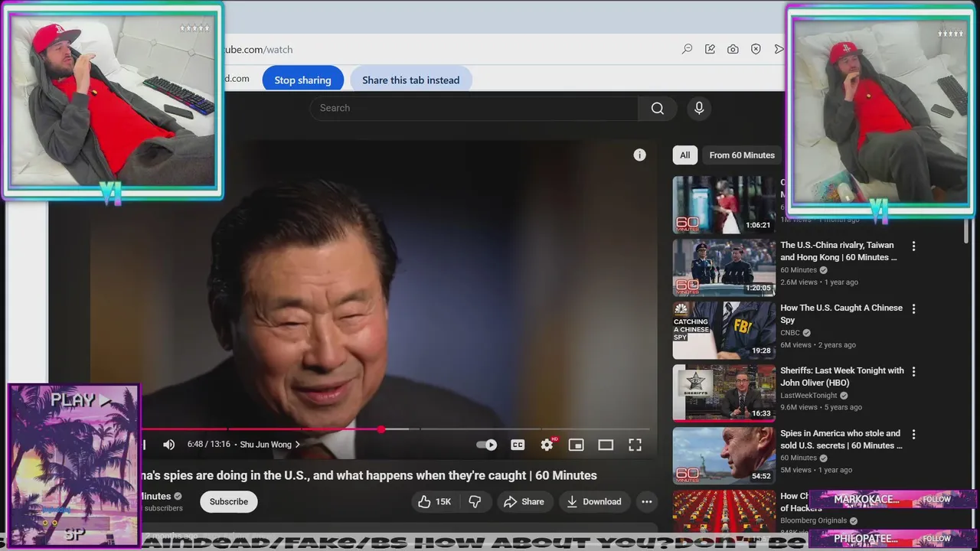
Task: Toggle autoplay switch in player controls
Action: (486, 445)
